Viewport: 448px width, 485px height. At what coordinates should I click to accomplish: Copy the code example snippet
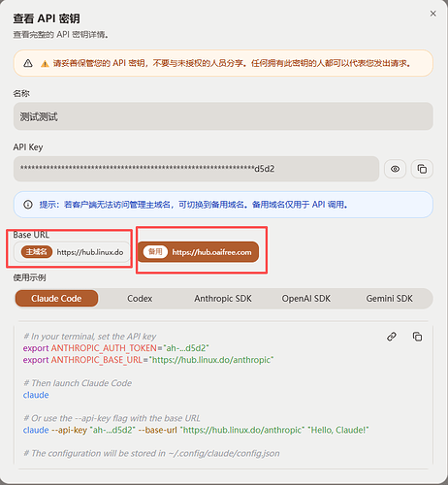[417, 337]
